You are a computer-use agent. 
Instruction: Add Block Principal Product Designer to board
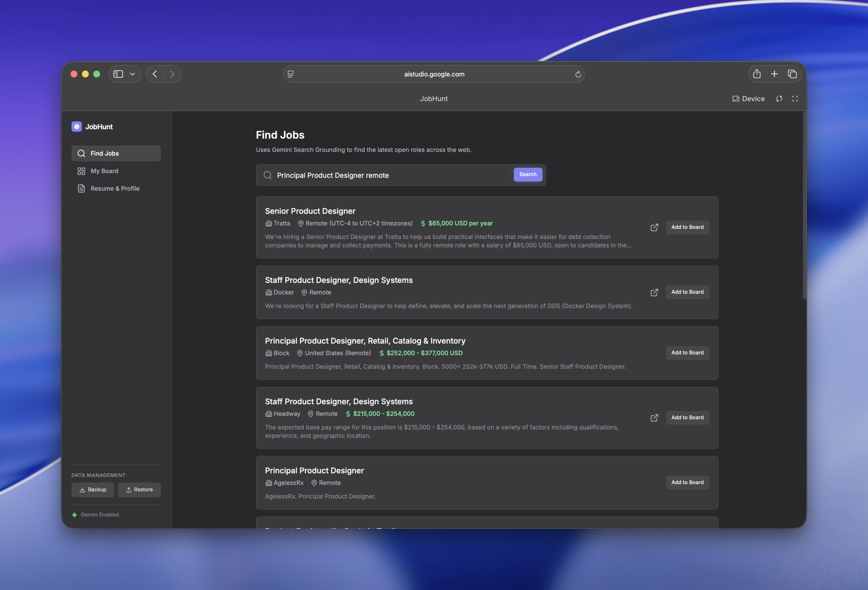[687, 353]
